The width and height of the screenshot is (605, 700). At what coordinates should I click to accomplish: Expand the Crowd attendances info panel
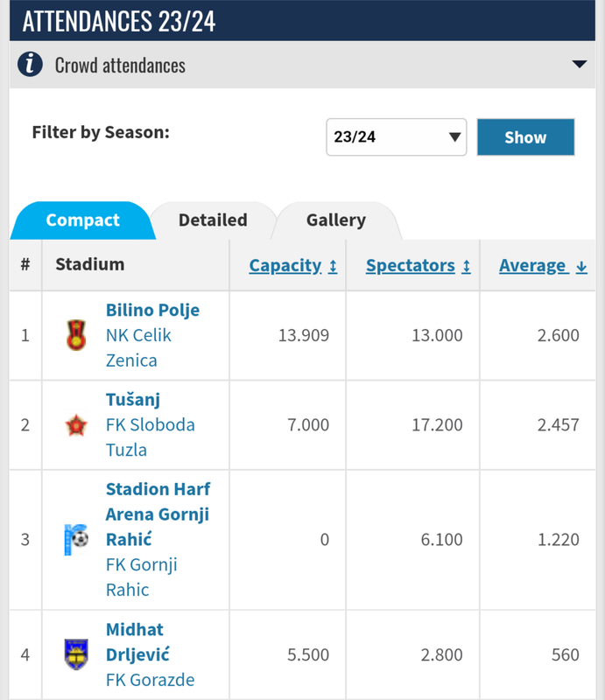pos(580,64)
